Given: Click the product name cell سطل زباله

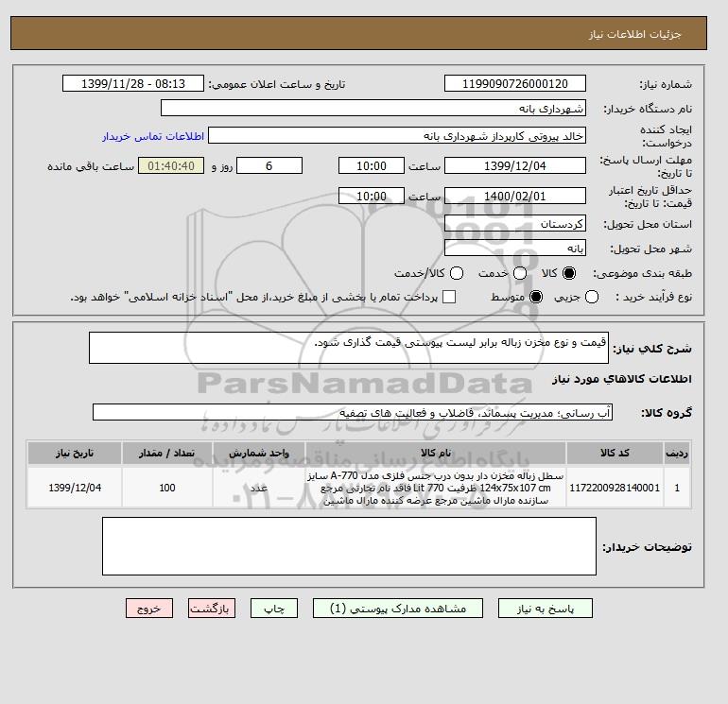Looking at the screenshot, I should pos(435,488).
